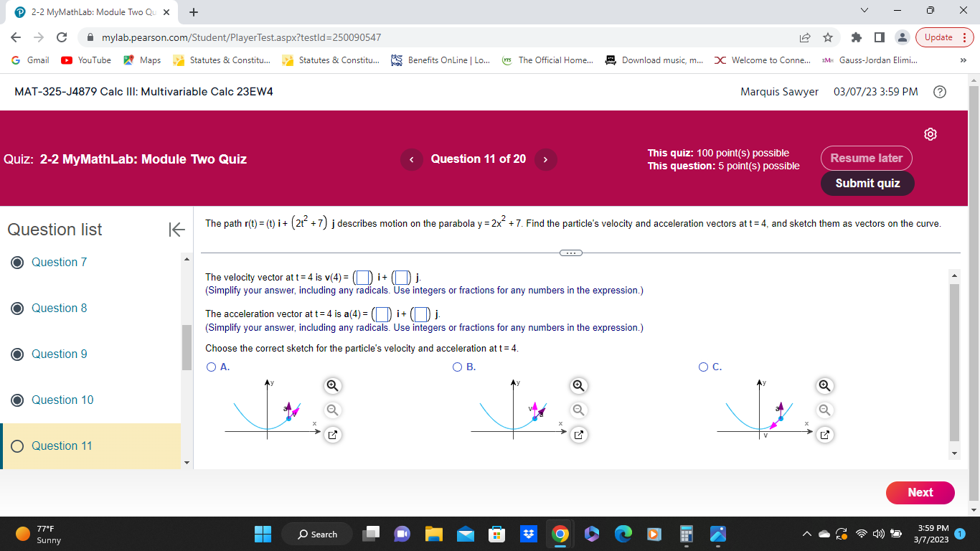
Task: Open the quiz settings gear
Action: [930, 133]
